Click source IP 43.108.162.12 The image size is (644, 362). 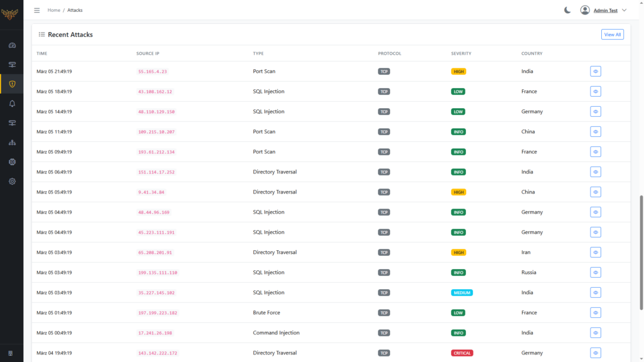[155, 92]
